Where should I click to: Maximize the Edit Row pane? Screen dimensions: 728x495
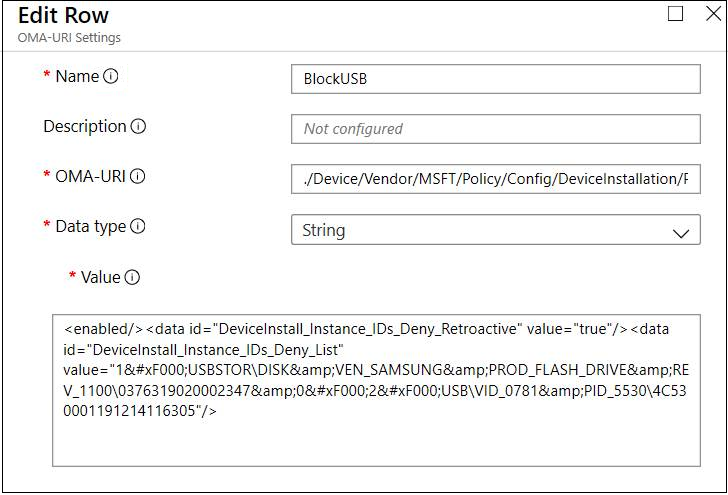tap(676, 14)
